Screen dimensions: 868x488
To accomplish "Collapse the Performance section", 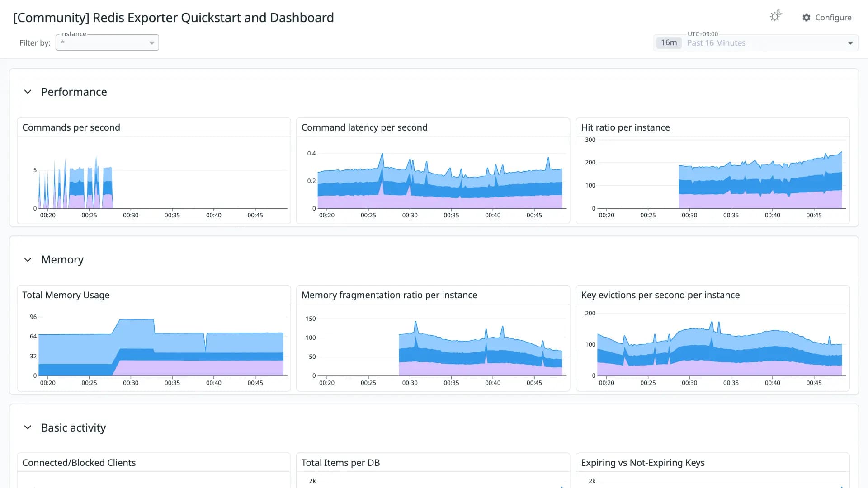I will point(28,92).
